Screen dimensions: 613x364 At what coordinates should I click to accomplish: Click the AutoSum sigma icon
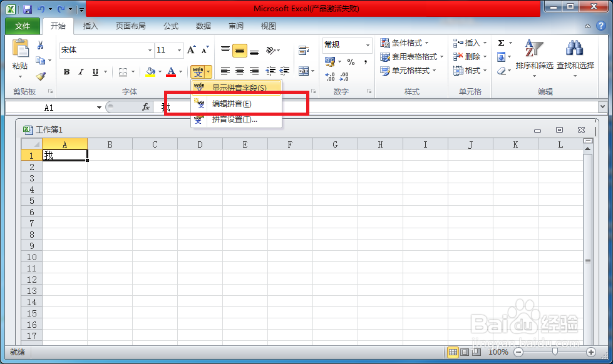(x=501, y=43)
